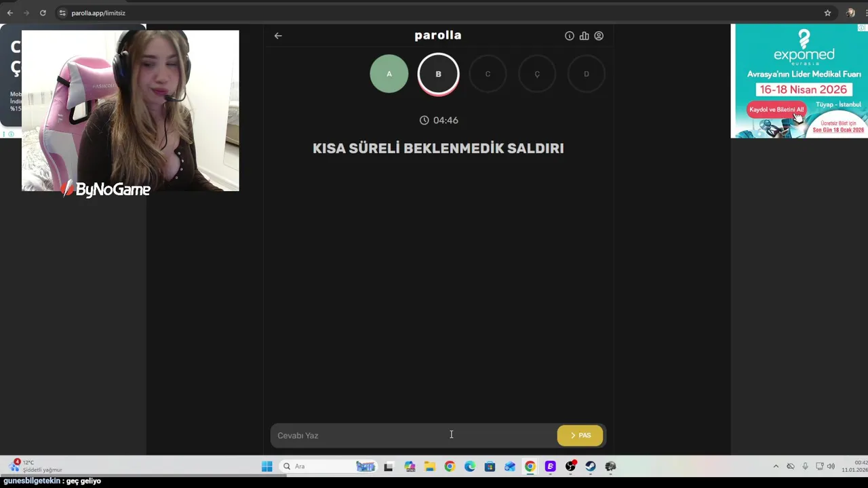
Task: Open Steam from the taskbar
Action: coord(591,466)
